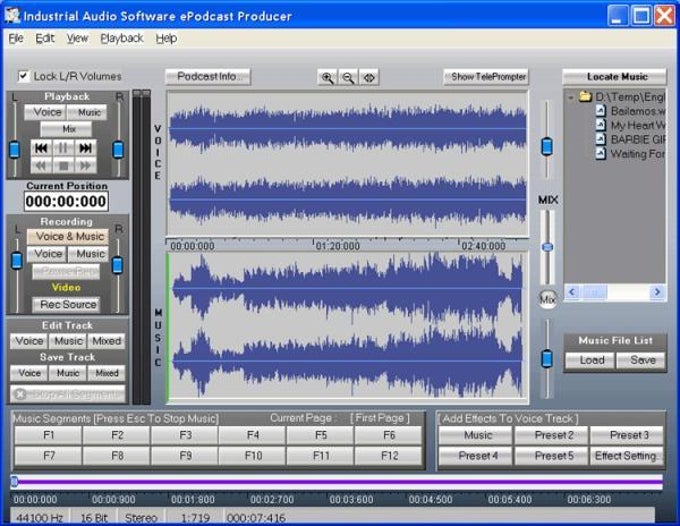Screen dimensions: 680x526
Task: Select Voice in Playback panel
Action: tap(45, 112)
